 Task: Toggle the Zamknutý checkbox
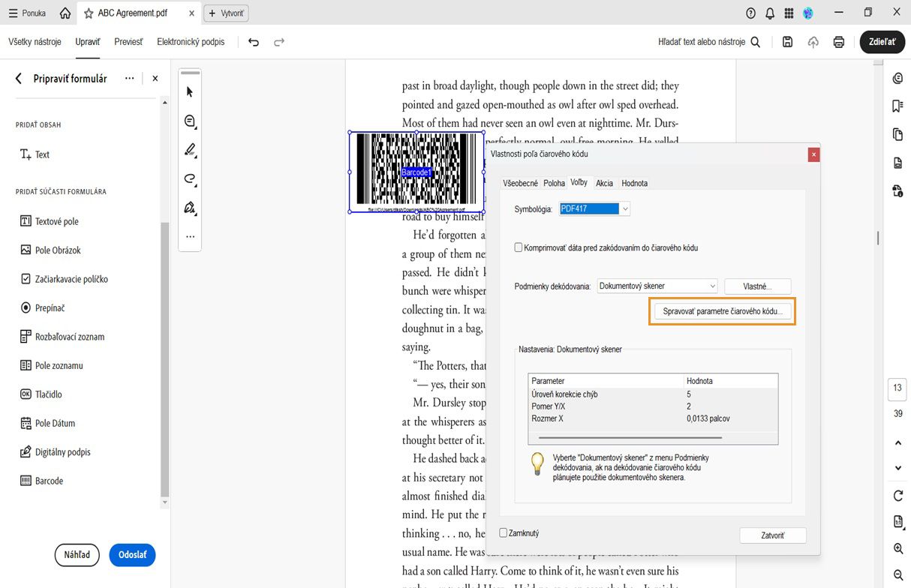pyautogui.click(x=504, y=533)
